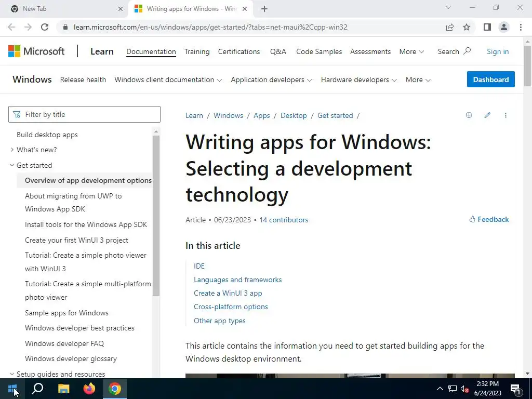Click the 14 contributors link
The image size is (532, 399).
(284, 220)
